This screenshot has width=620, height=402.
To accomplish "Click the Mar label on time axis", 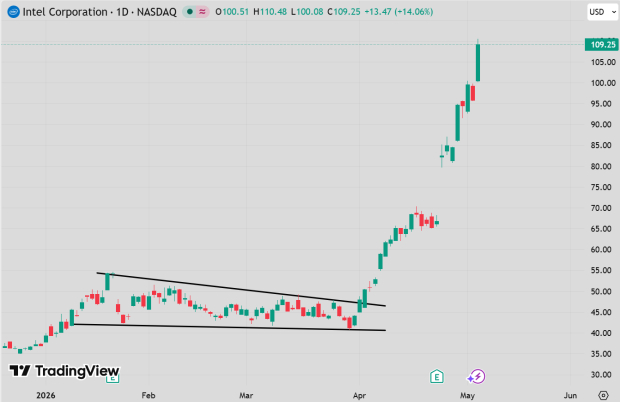I will click(246, 395).
